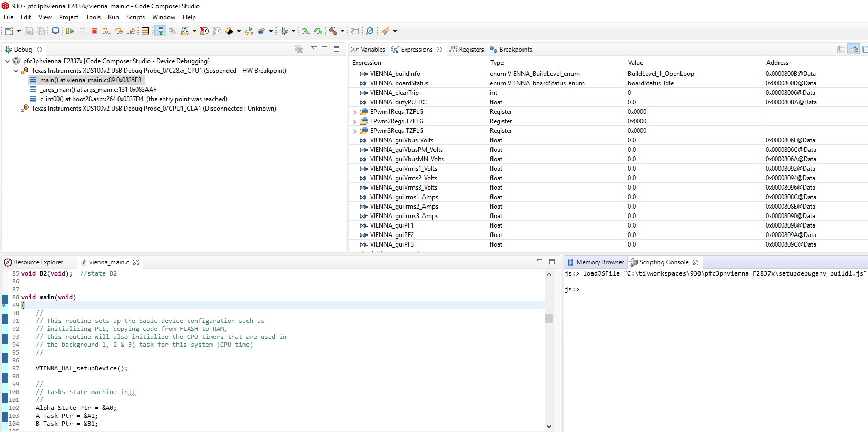Expand the EPwm1Regs.TZFLG register
This screenshot has height=432, width=868.
pyautogui.click(x=355, y=112)
